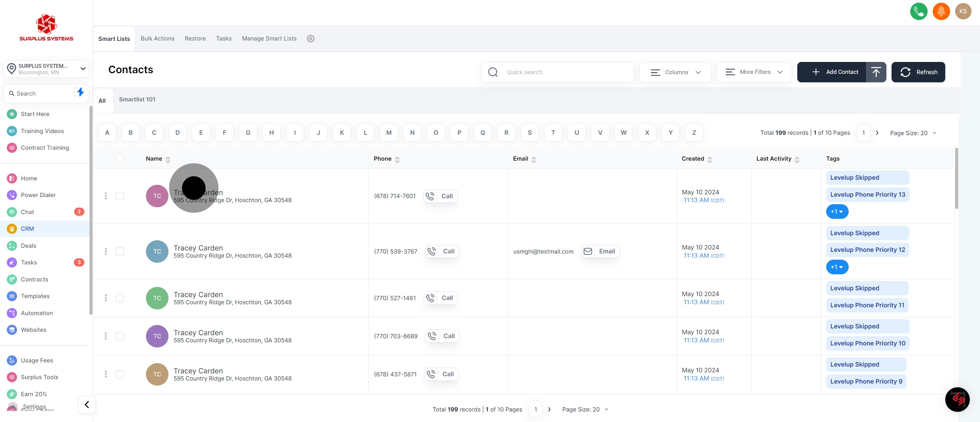Image resolution: width=980 pixels, height=422 pixels.
Task: Click the lightning bolt quick actions icon
Action: pos(80,92)
